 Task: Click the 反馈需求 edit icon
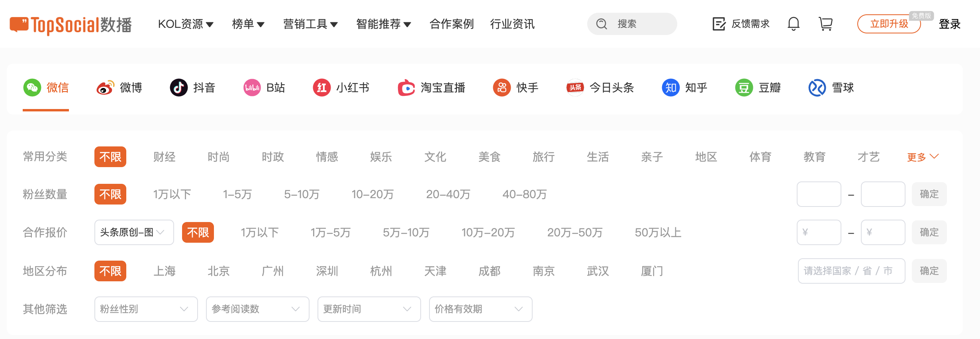pyautogui.click(x=719, y=24)
